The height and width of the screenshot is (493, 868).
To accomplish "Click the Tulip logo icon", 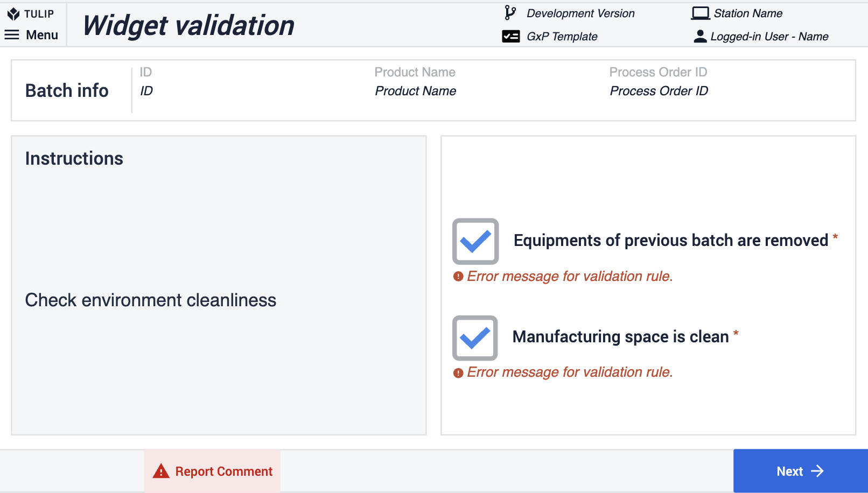I will click(x=13, y=14).
